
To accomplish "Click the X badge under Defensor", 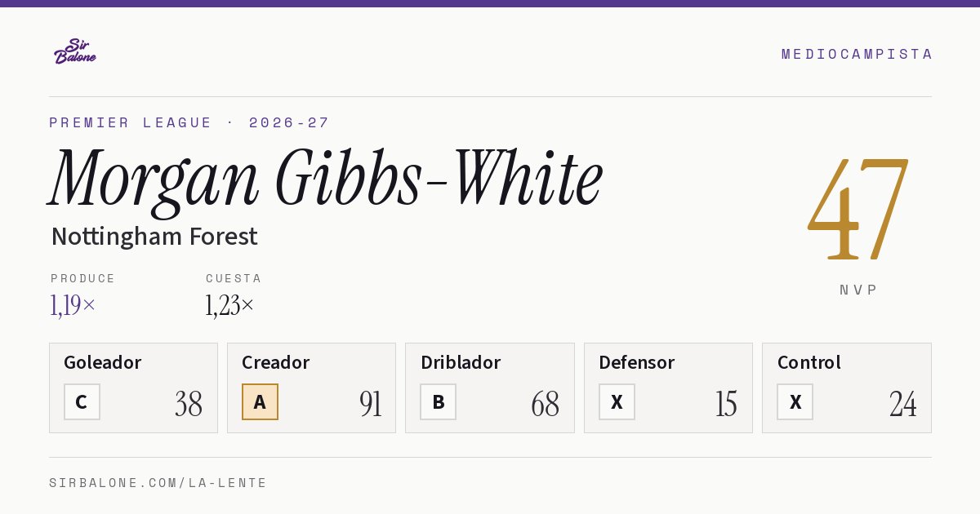I will pos(617,401).
